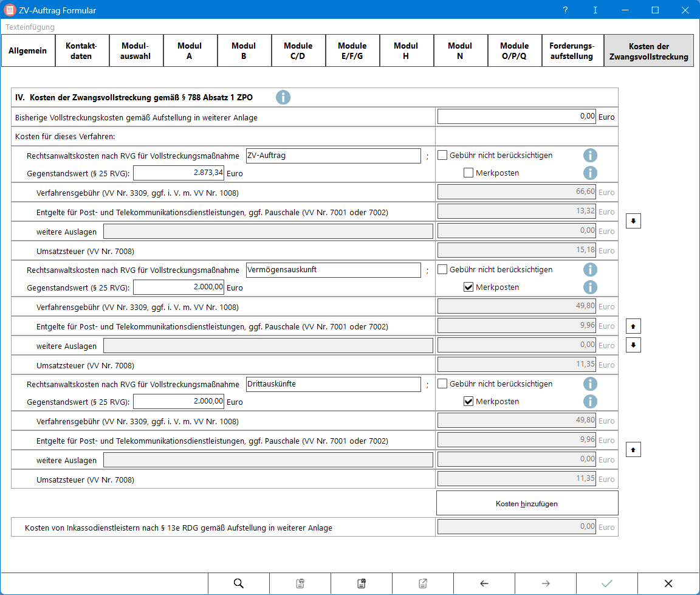Show info for Drittauskünfte 'Gebühr nicht berücksichtigen'

[590, 384]
